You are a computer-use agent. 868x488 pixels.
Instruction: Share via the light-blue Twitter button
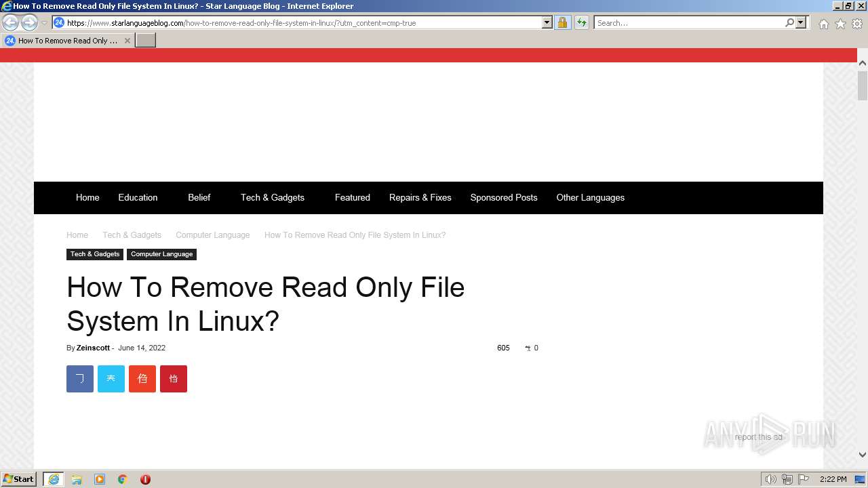pos(111,379)
